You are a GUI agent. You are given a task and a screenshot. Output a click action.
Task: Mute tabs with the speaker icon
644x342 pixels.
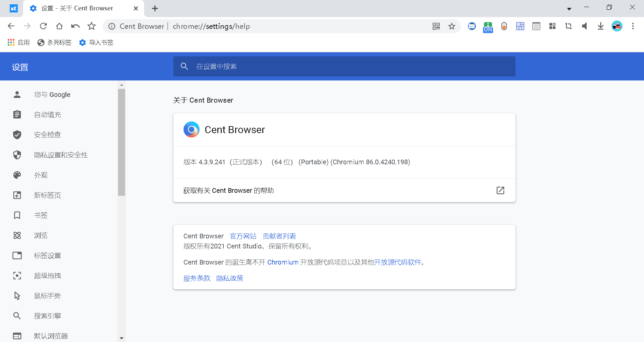click(x=585, y=26)
